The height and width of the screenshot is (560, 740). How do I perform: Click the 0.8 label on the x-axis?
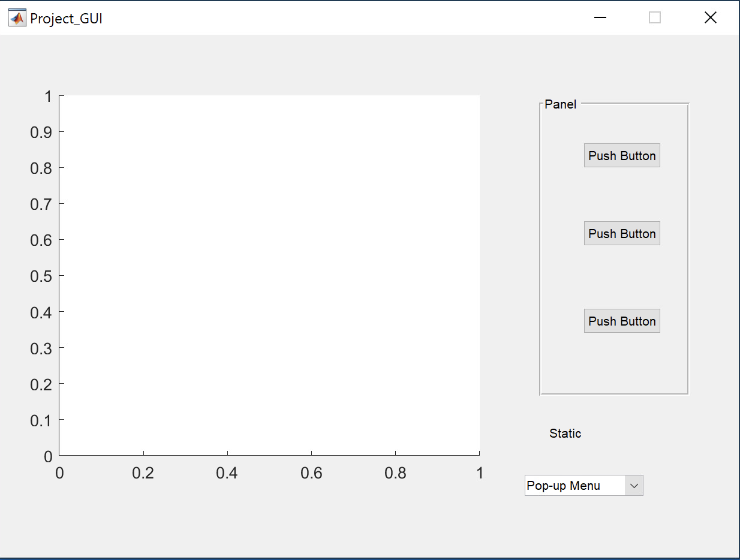pos(396,473)
